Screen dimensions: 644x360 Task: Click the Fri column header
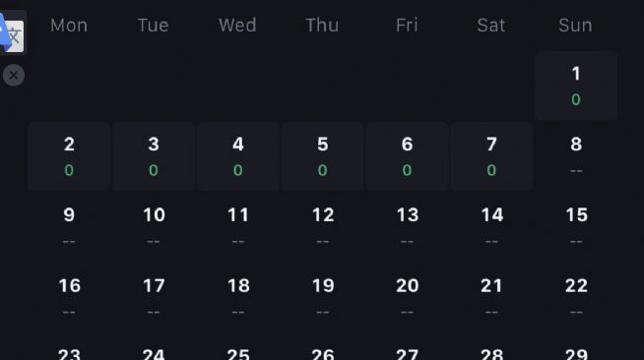(x=407, y=26)
